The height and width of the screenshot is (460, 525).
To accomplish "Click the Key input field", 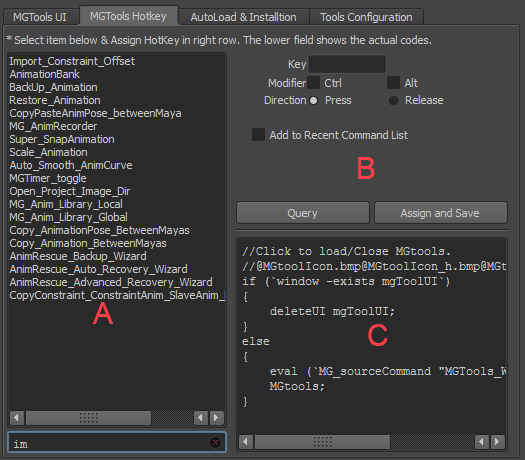I will tap(347, 64).
